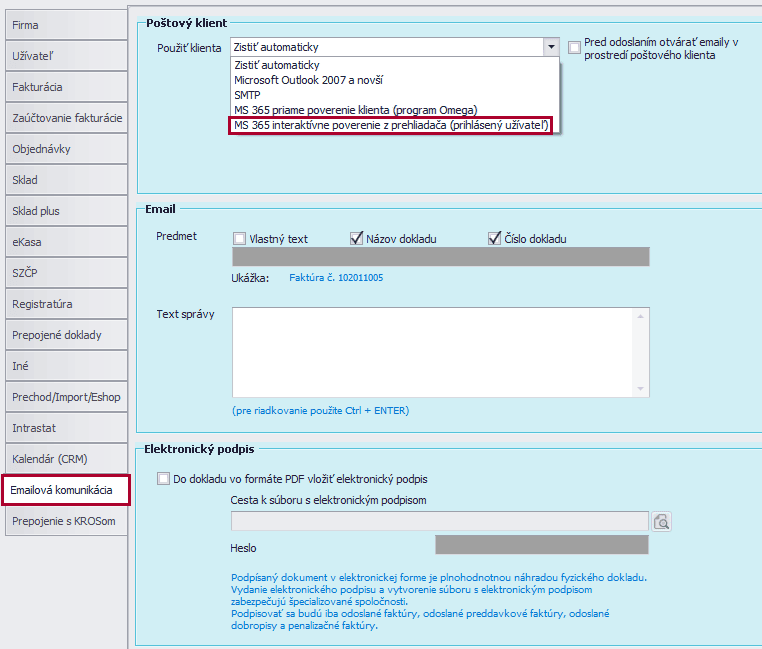Image resolution: width=762 pixels, height=649 pixels.
Task: Open the Firma settings tab
Action: point(66,25)
